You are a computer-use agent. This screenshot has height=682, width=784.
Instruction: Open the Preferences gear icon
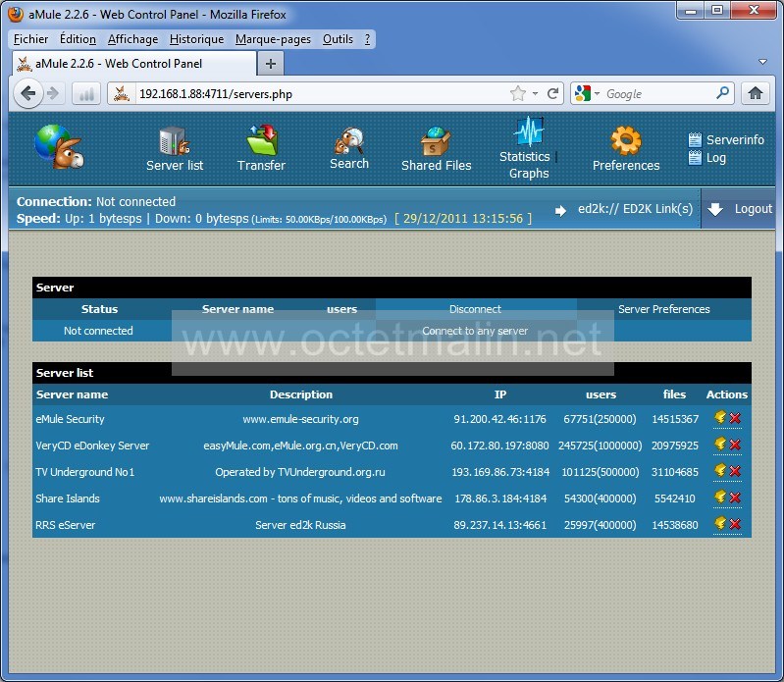625,140
